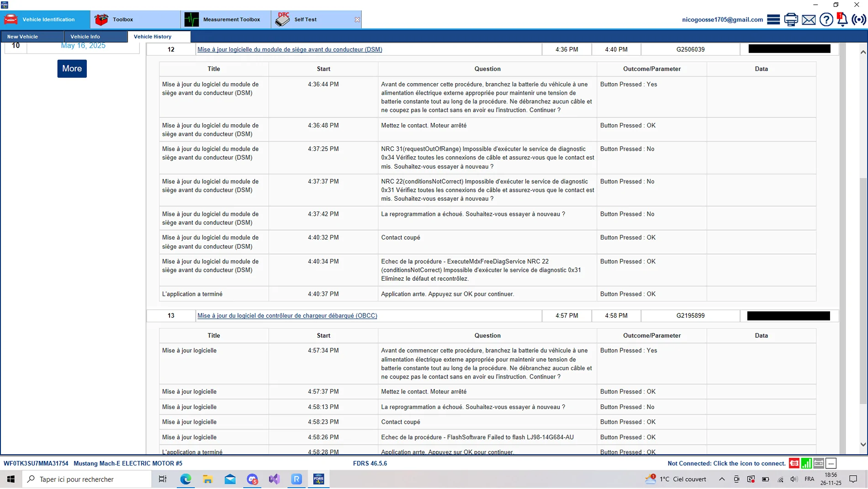Click the gray battery voltage icon
The height and width of the screenshot is (489, 868).
pyautogui.click(x=819, y=463)
